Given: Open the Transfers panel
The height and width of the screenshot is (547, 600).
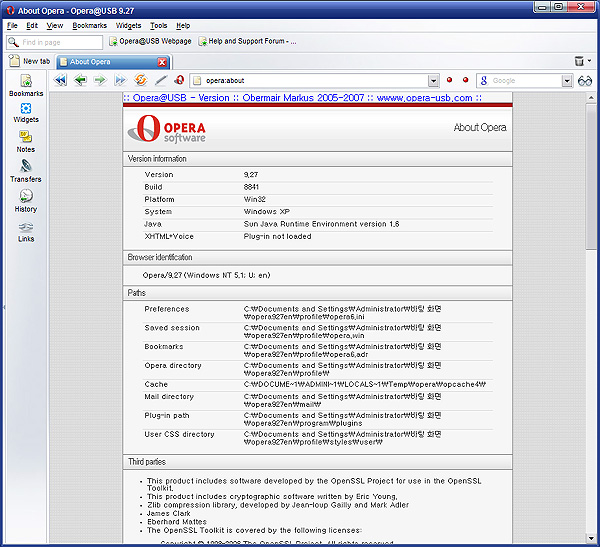Looking at the screenshot, I should (26, 171).
